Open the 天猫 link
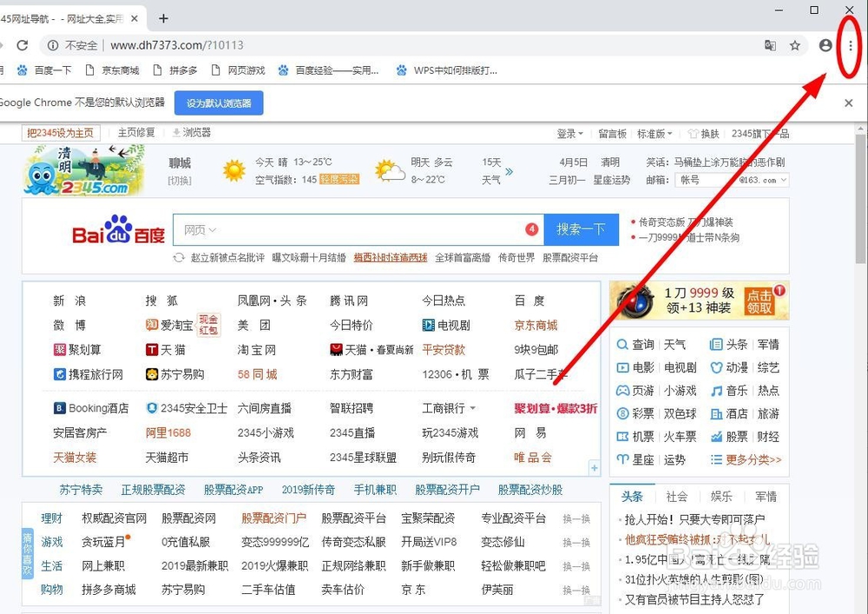Image resolution: width=868 pixels, height=614 pixels. [166, 350]
